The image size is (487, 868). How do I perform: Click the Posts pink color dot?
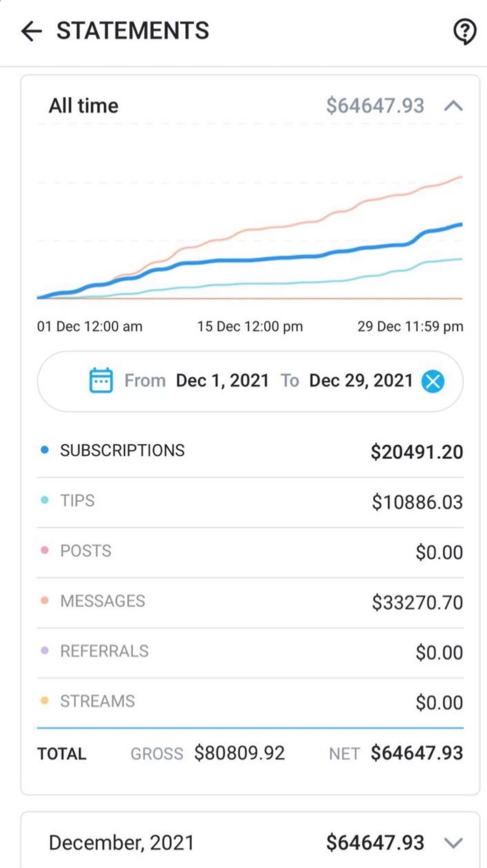tap(45, 550)
